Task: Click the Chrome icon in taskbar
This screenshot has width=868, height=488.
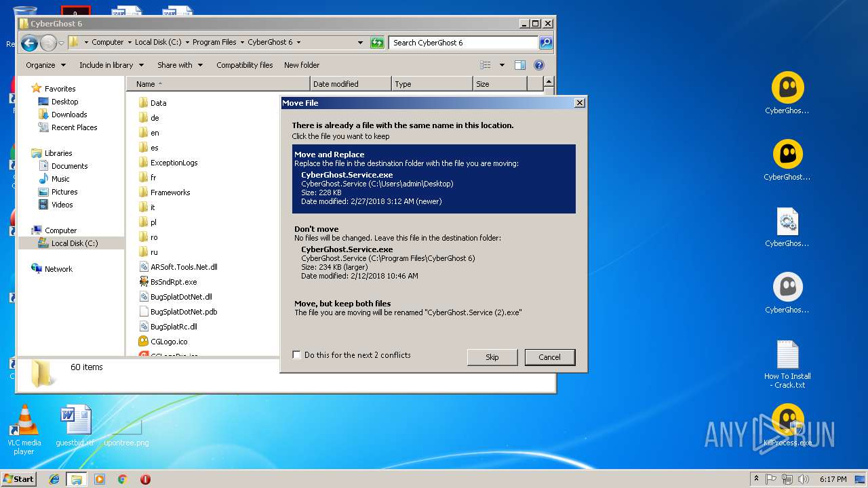Action: click(122, 479)
